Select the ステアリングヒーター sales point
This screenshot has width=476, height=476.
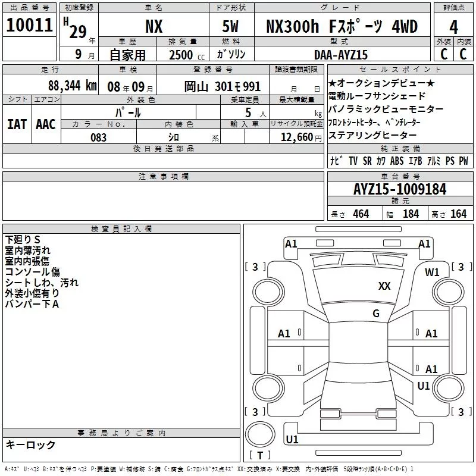click(x=373, y=135)
